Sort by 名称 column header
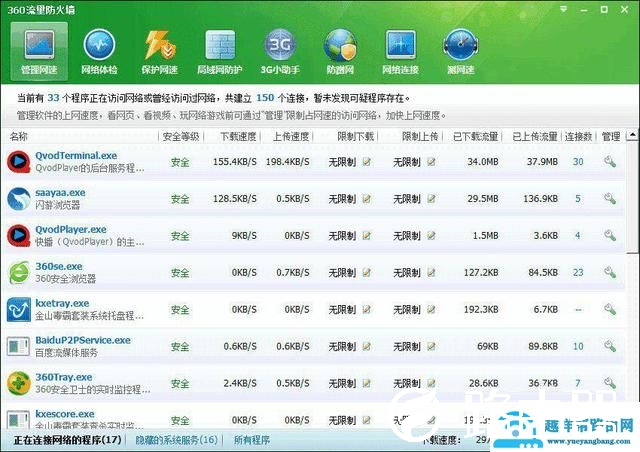Image resolution: width=640 pixels, height=452 pixels. 18,136
